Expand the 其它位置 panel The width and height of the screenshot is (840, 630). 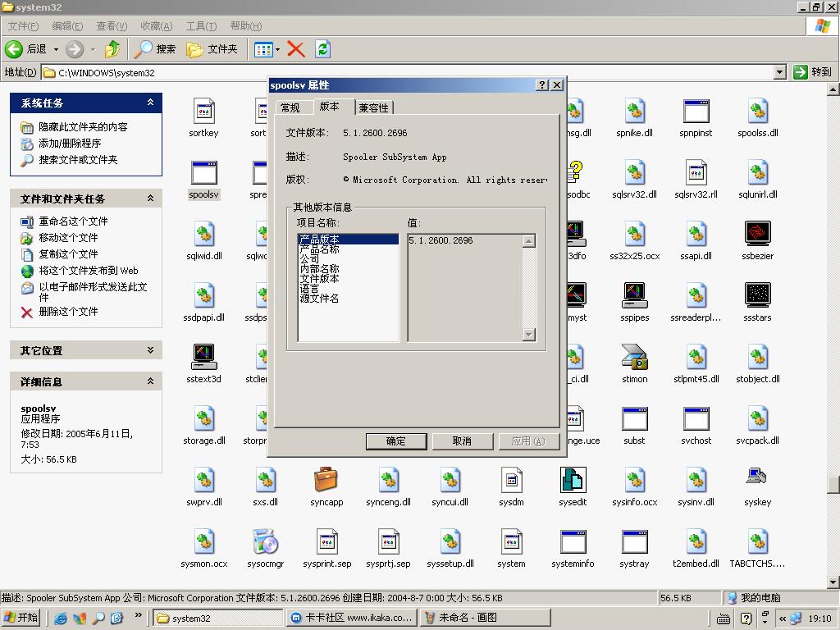[150, 350]
